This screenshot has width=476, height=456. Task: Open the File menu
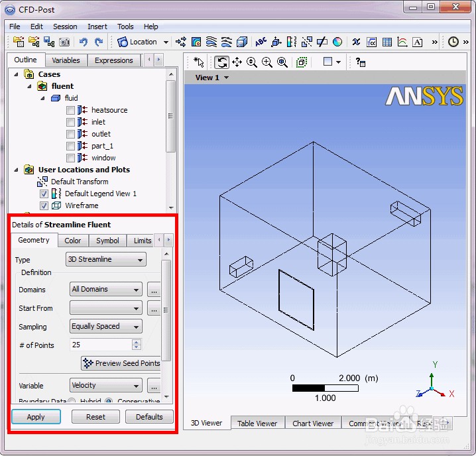point(15,27)
